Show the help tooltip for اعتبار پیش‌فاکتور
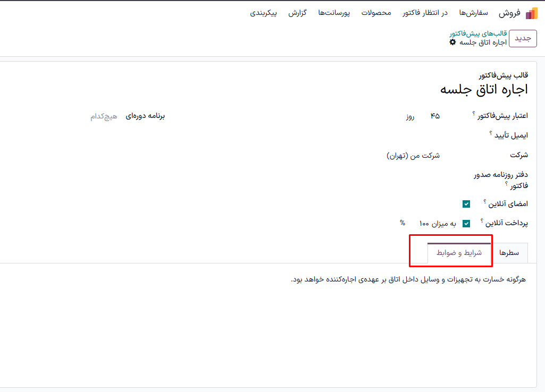545x392 pixels. coord(474,113)
